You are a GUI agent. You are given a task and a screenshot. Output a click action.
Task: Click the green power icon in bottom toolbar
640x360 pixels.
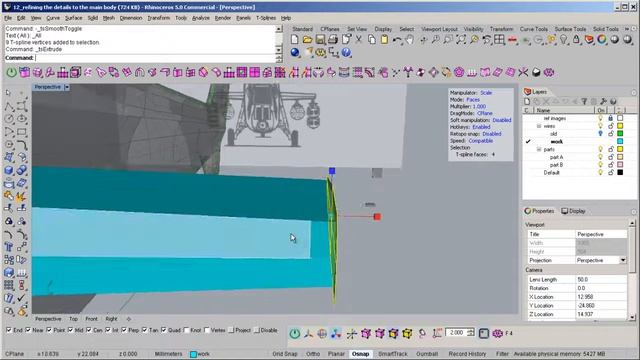pyautogui.click(x=294, y=333)
